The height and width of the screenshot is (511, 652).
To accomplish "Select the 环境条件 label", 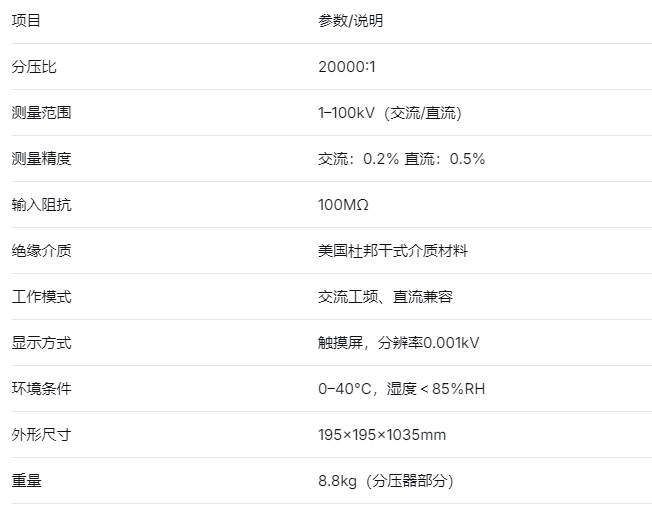I will (x=41, y=389).
